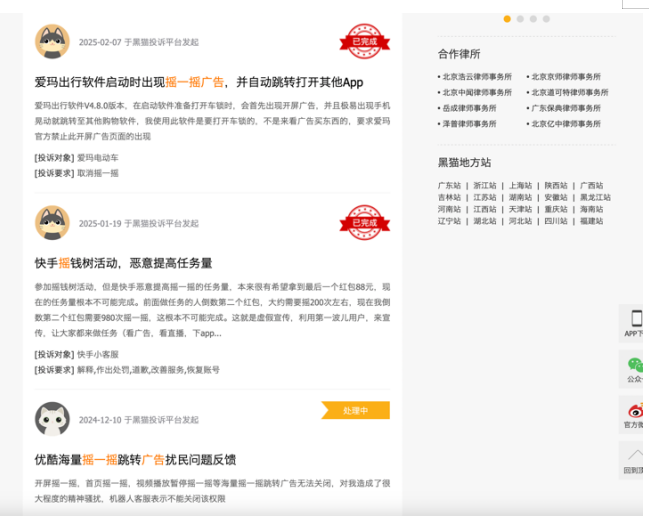Click the 已完成 stamp on the 爱玛出行 complaint
This screenshot has height=521, width=659.
coord(364,41)
